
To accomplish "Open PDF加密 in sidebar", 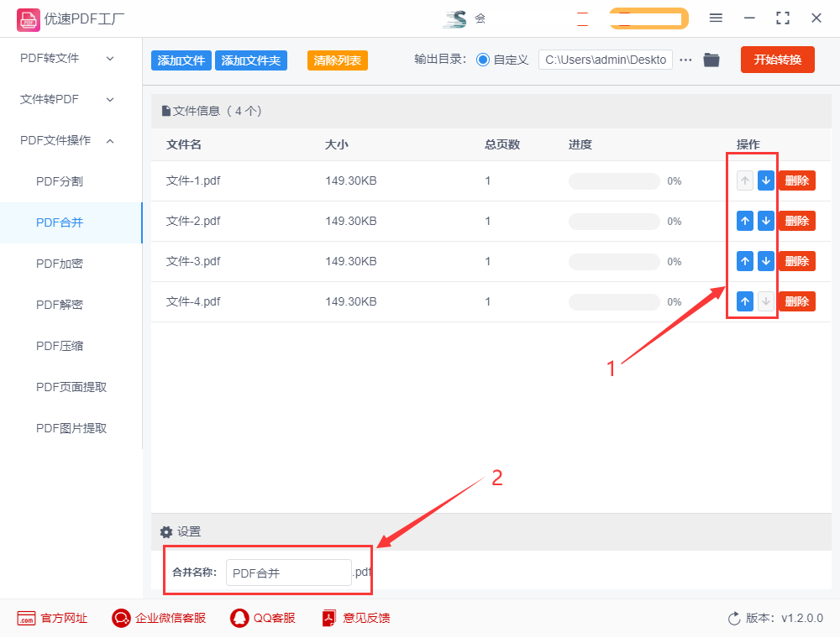I will [x=60, y=264].
